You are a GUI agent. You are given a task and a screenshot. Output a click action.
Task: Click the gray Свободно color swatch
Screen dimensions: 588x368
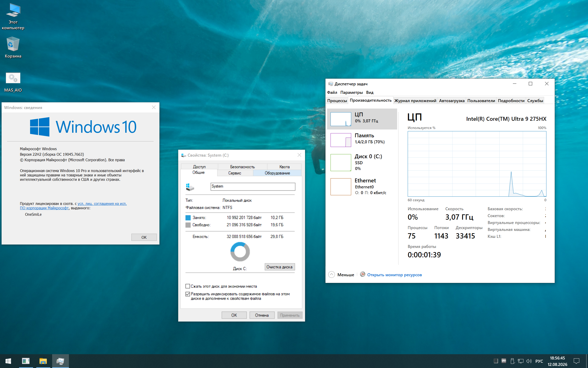[188, 225]
